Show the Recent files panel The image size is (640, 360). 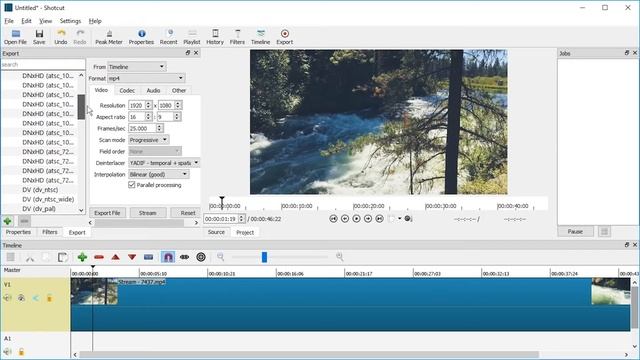click(169, 37)
